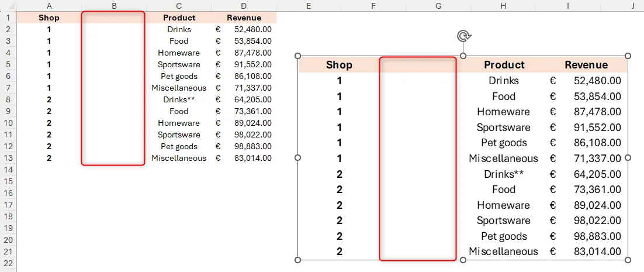
Task: Click the picture's bottom-middle sizing handle
Action: coord(463,260)
